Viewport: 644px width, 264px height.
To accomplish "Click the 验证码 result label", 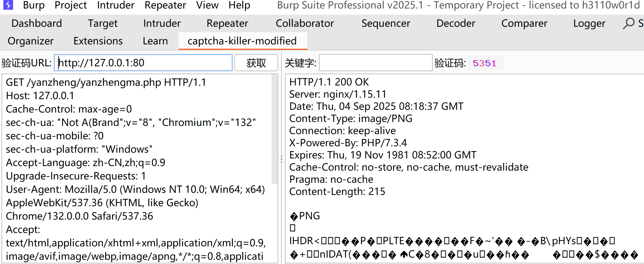I will (x=450, y=63).
